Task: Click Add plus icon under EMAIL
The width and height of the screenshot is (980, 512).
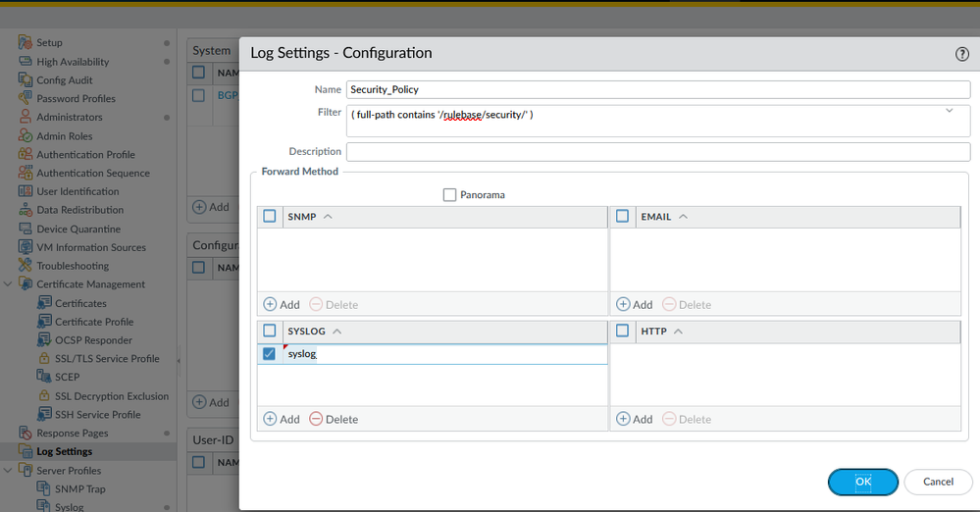Action: (x=623, y=305)
